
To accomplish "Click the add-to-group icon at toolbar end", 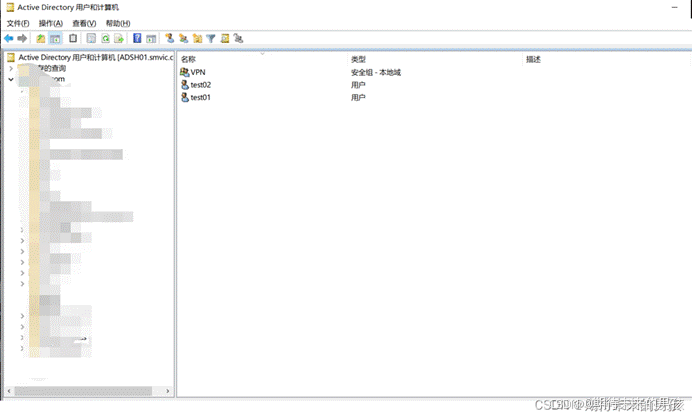I will (x=238, y=38).
